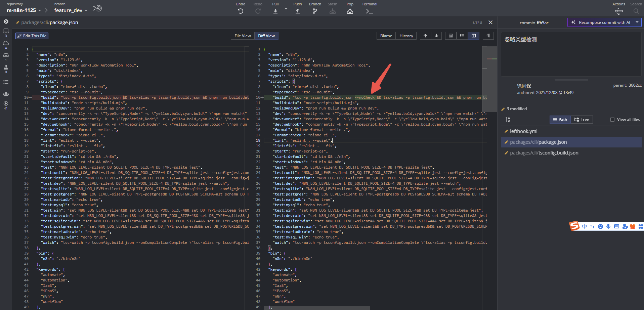Viewport: 644px width, 310px height.
Task: Click author name 徐同保
Action: pos(524,86)
